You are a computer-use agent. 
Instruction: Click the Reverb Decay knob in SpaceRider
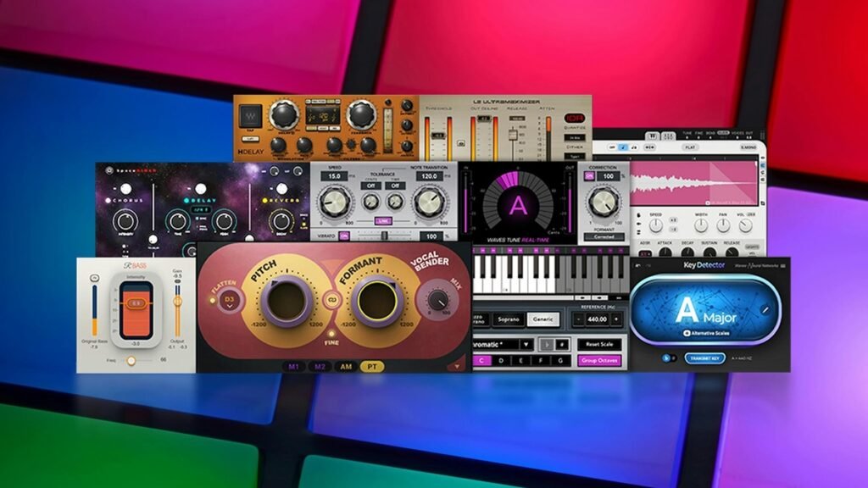click(x=282, y=221)
